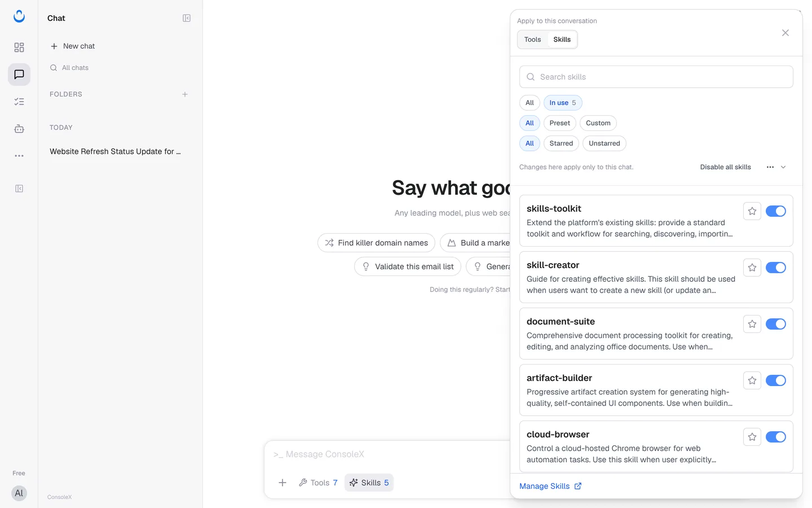The image size is (812, 508).
Task: Open the Manage Skills link
Action: point(550,486)
